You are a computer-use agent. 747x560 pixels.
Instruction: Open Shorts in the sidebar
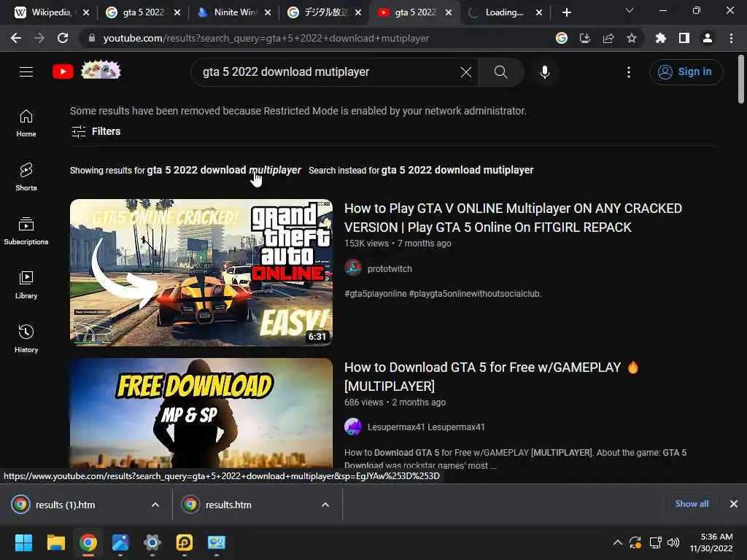(x=26, y=177)
